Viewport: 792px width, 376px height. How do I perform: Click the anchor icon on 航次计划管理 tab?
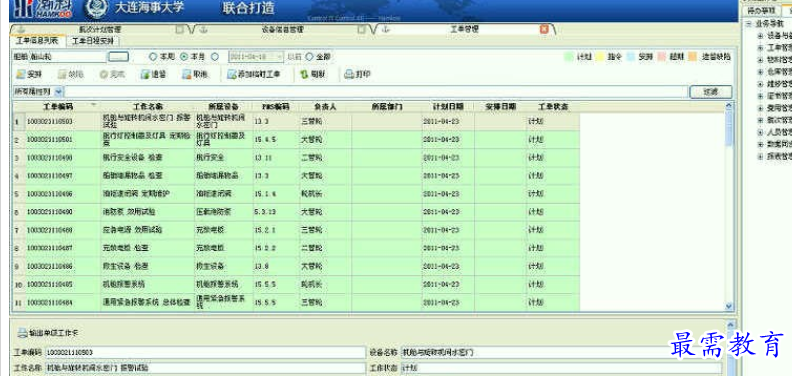(x=21, y=29)
